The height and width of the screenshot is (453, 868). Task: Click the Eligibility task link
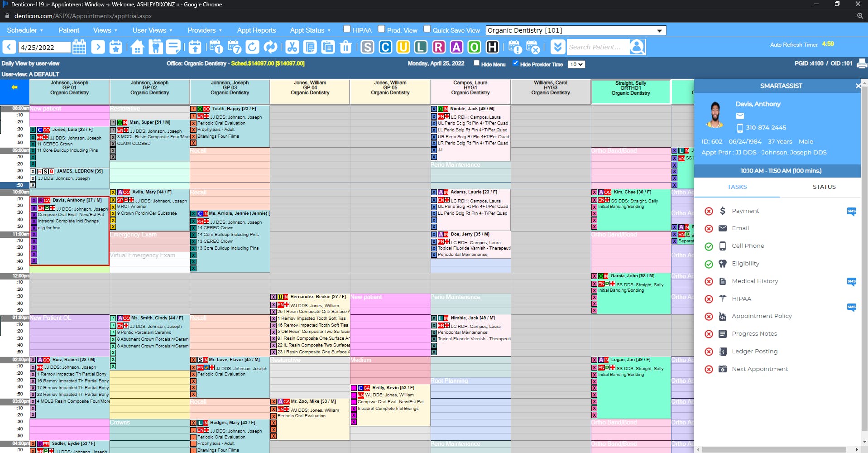pos(745,264)
